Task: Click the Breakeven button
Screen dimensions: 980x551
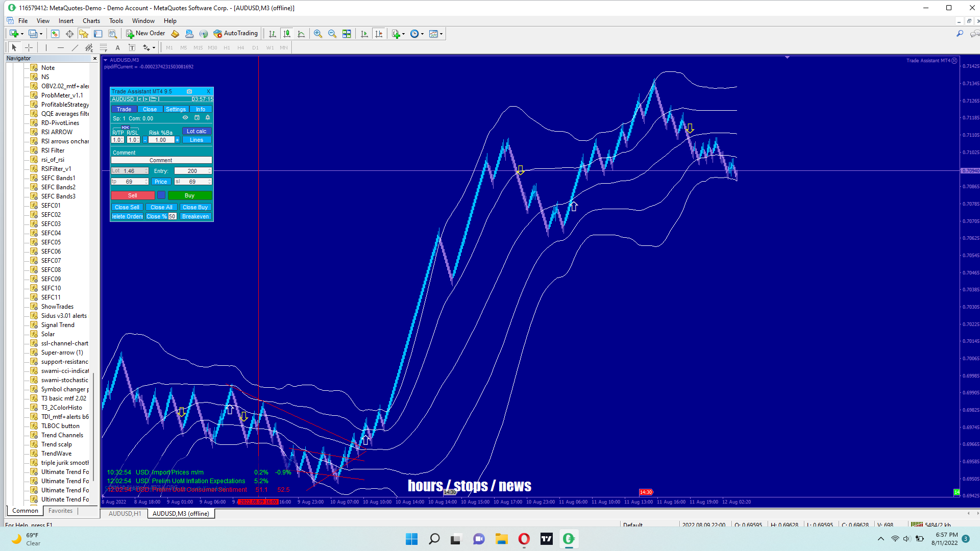Action: point(195,216)
